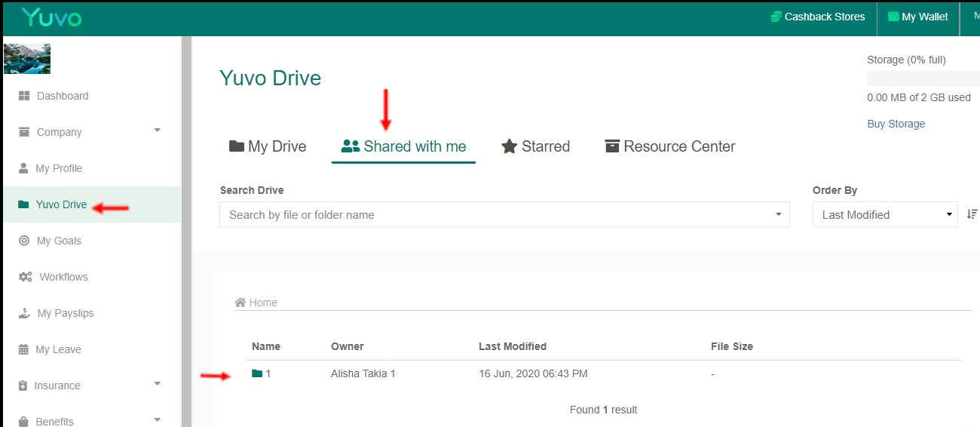Click the My Profile person icon
The image size is (980, 427).
[x=23, y=167]
